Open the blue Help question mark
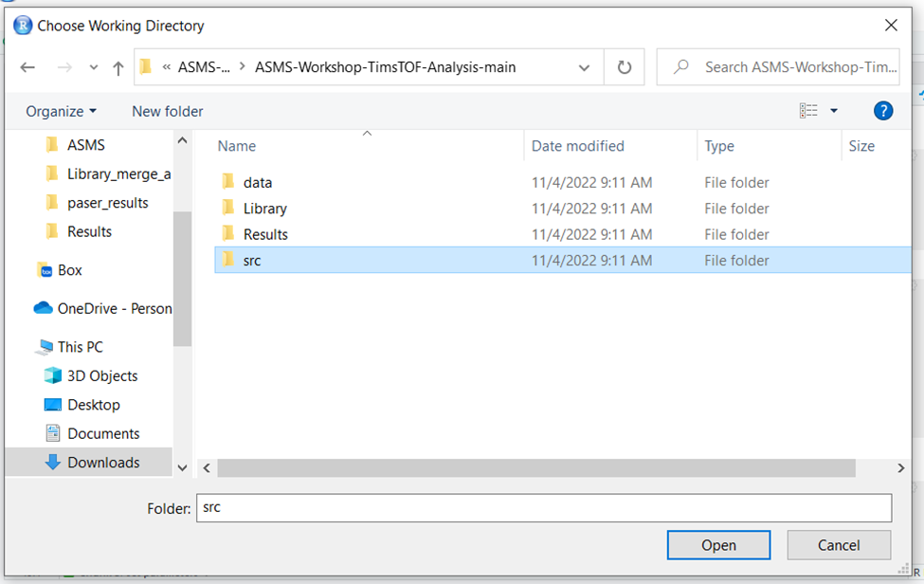This screenshot has width=924, height=584. (x=882, y=111)
